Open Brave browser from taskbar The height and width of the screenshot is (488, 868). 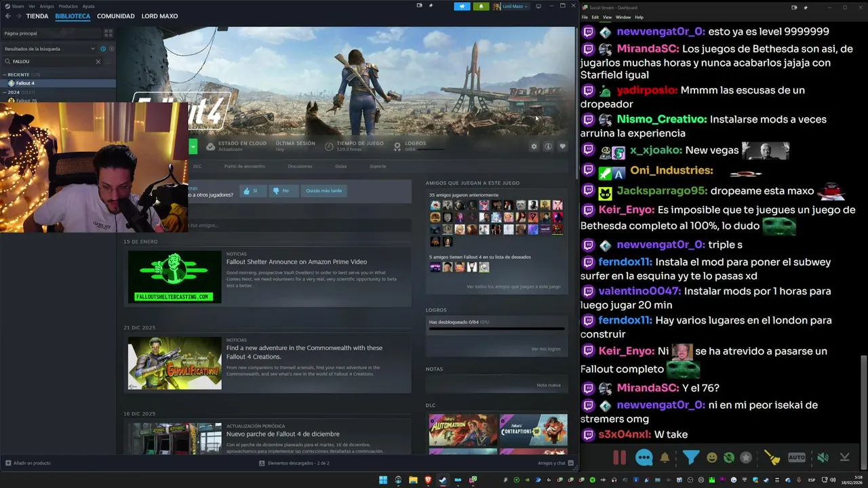428,480
